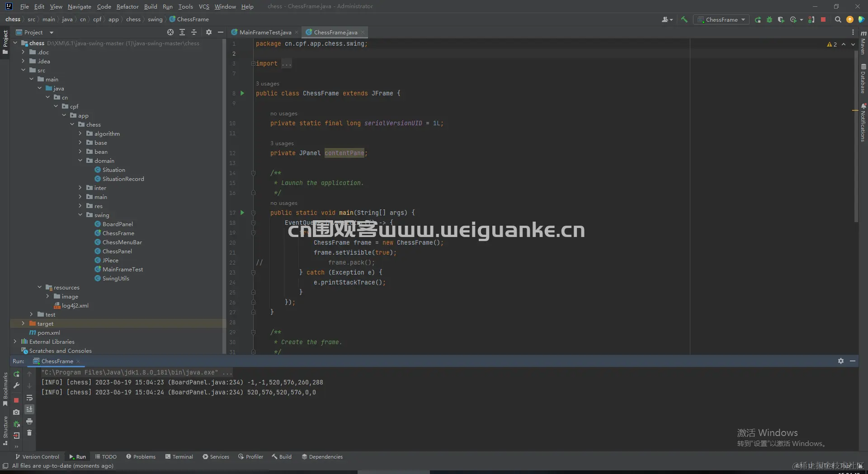Build the project with the hammer icon

tap(684, 19)
